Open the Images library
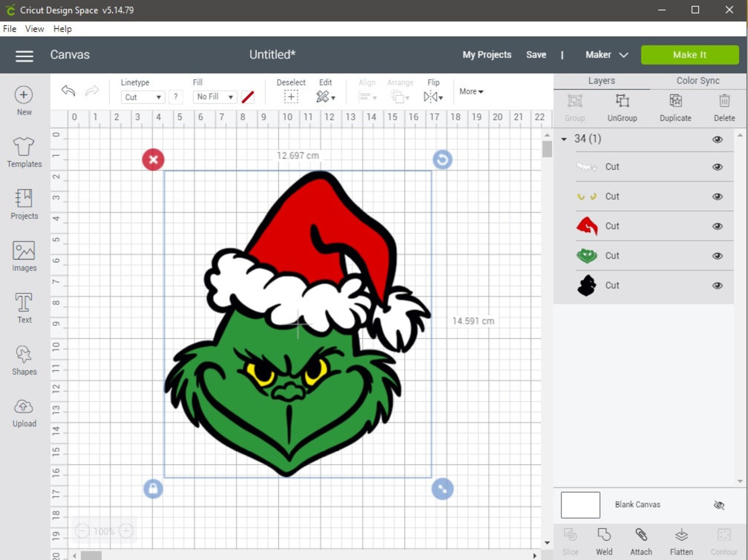The image size is (748, 560). click(24, 256)
